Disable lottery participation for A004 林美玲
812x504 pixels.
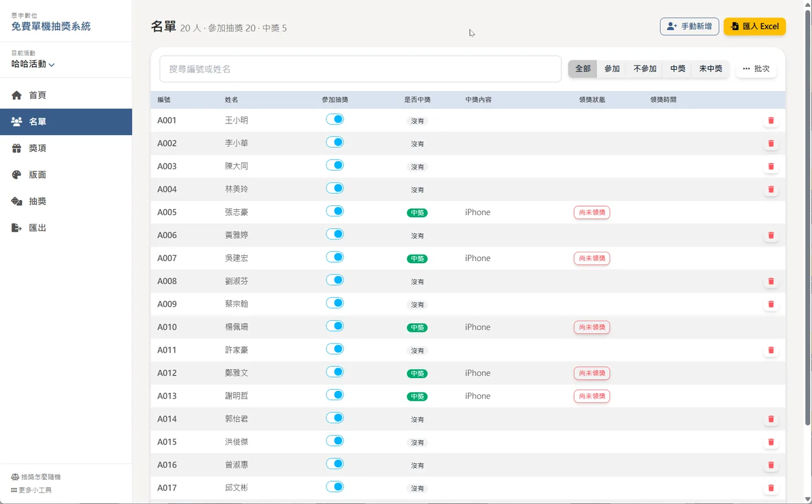[335, 188]
